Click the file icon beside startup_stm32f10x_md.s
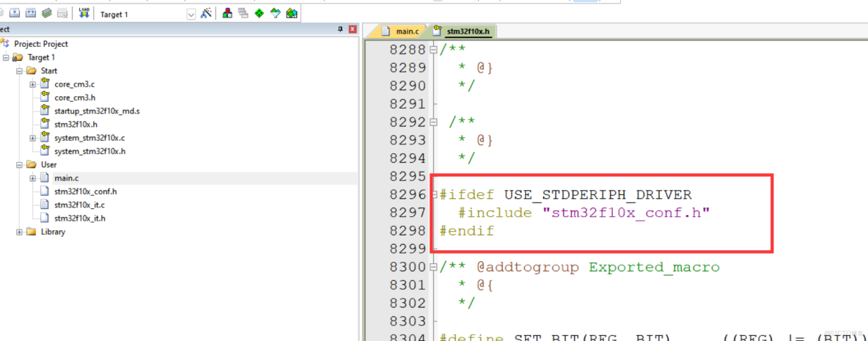868x341 pixels. [45, 111]
